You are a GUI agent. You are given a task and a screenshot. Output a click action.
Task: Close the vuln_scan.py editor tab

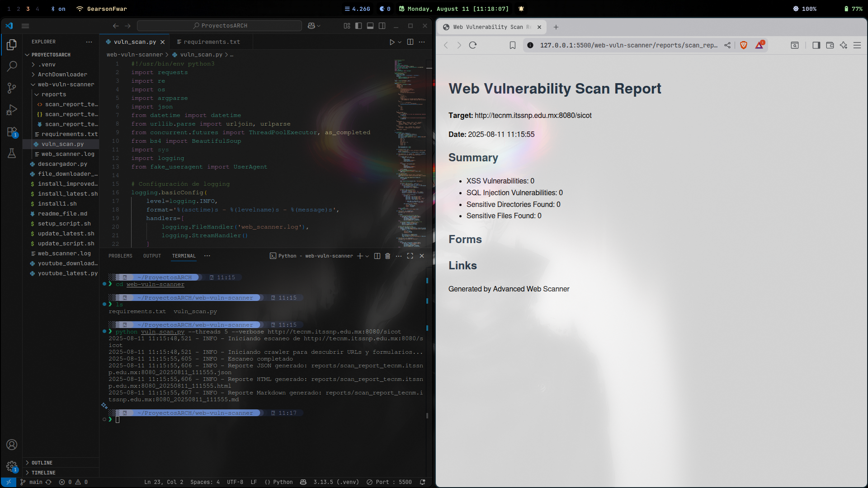(162, 42)
